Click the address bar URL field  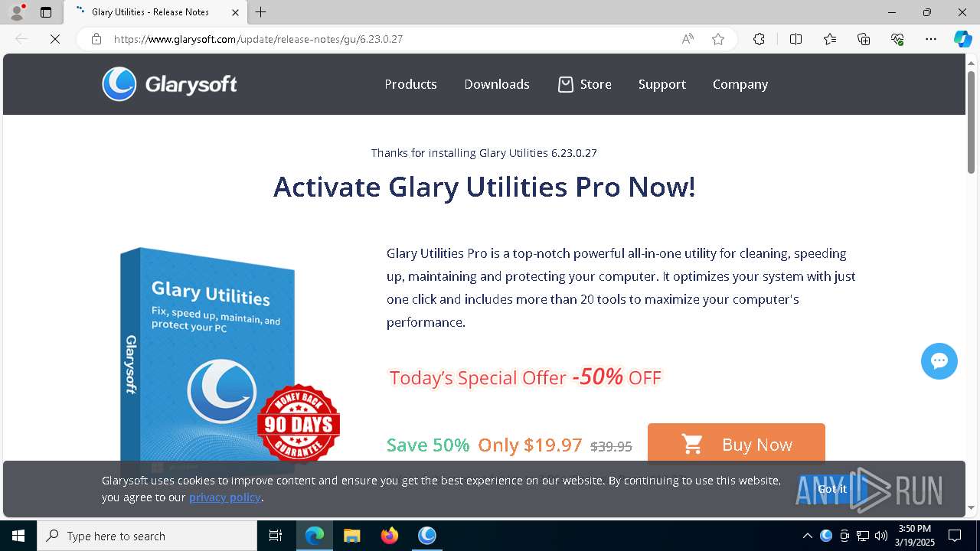(383, 39)
